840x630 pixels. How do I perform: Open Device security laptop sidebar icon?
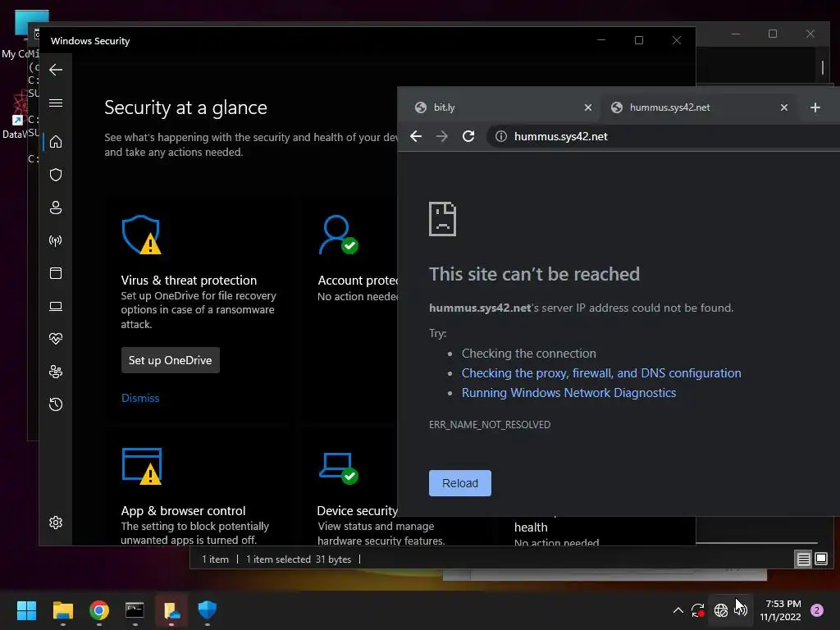(x=56, y=306)
